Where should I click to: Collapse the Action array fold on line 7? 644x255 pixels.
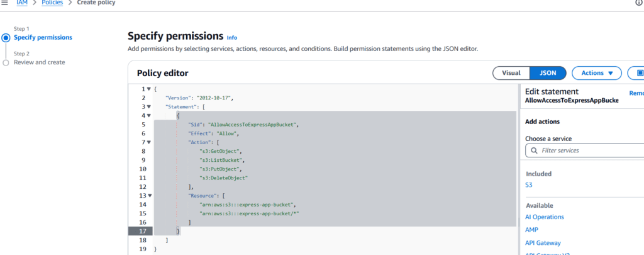pos(149,142)
